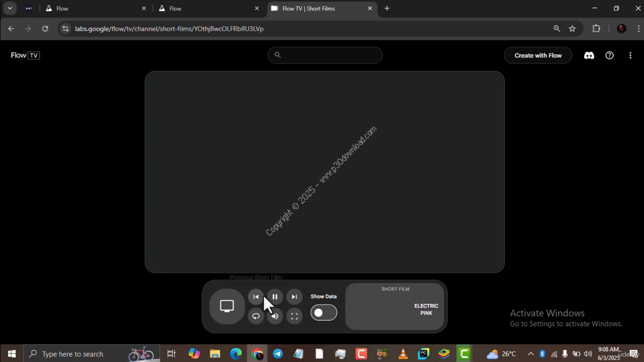Open the Electric Pink short film card
644x362 pixels.
coord(395,307)
